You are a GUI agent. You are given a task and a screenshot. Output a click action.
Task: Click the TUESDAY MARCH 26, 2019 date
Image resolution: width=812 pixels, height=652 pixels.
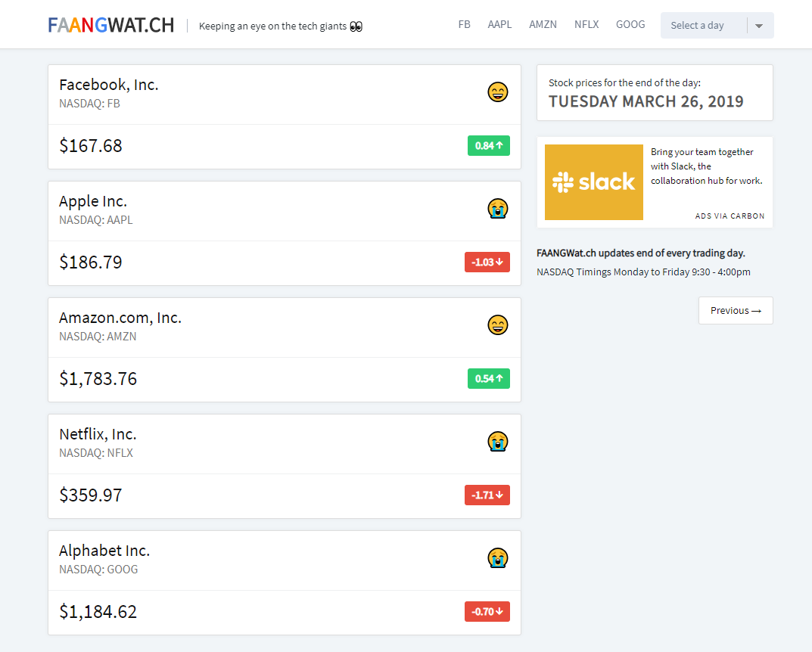click(646, 101)
